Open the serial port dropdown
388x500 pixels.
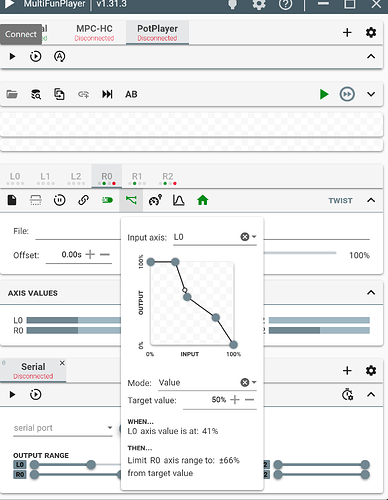click(63, 428)
